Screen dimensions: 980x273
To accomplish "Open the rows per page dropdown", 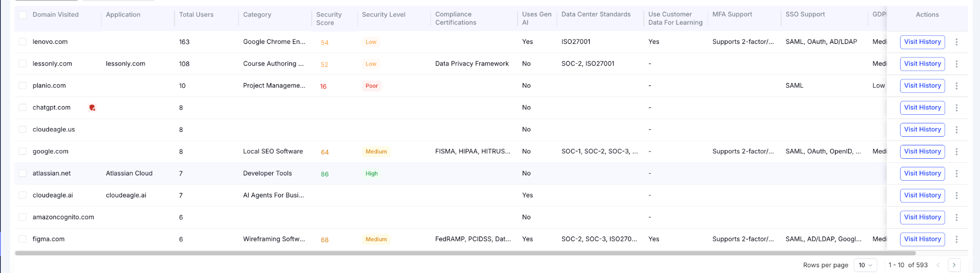I will click(866, 265).
